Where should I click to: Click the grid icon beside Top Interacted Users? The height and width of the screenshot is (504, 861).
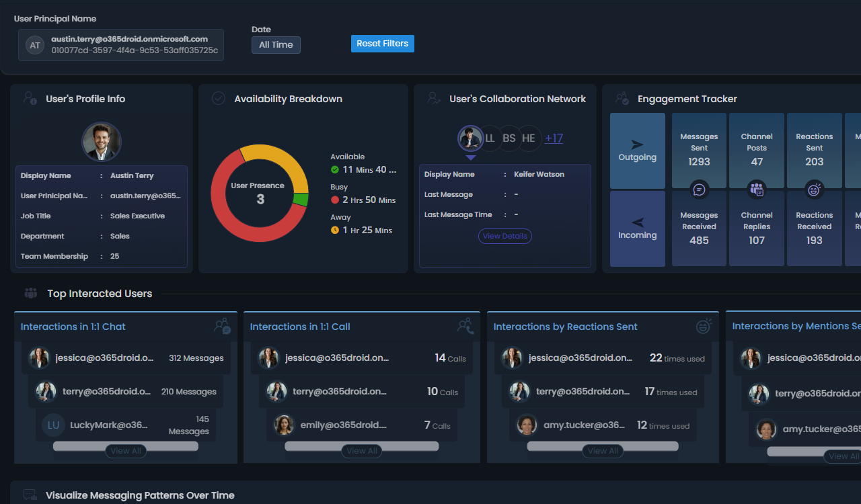point(30,293)
